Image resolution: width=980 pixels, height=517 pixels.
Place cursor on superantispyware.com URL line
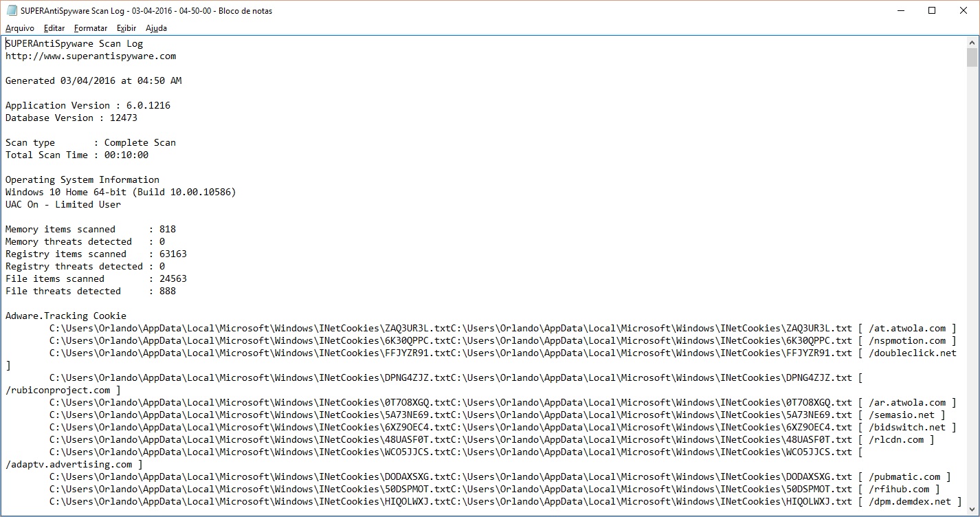click(x=91, y=56)
